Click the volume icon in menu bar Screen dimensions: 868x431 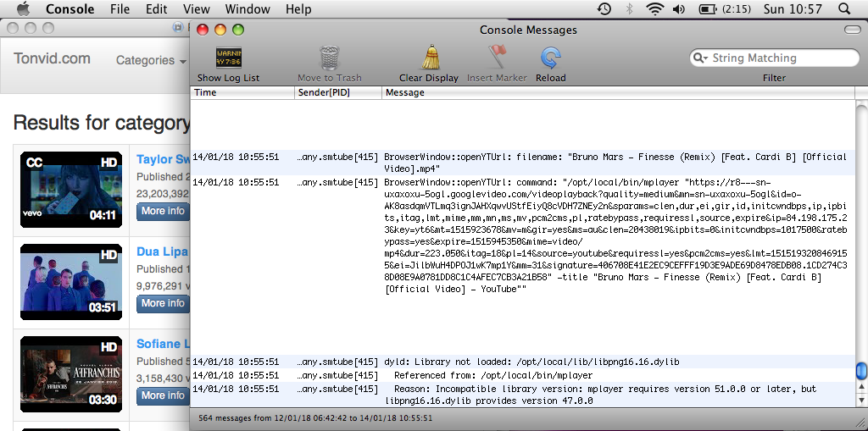679,8
